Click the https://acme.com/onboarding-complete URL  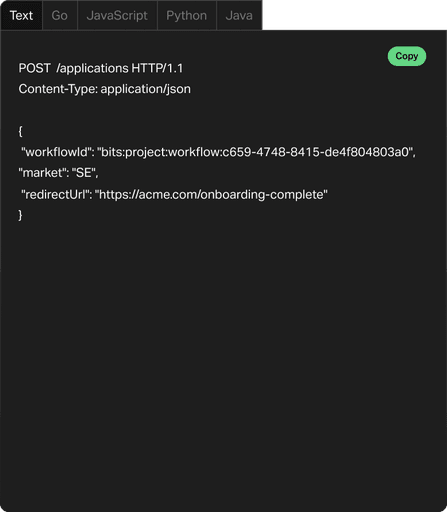(211, 194)
